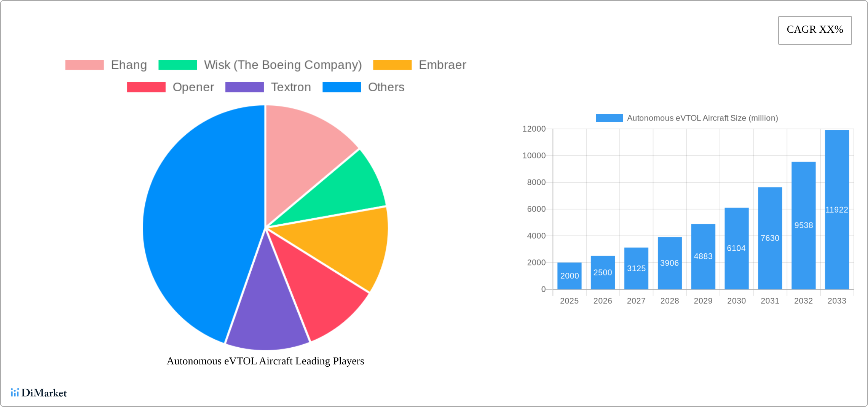Select the green Wisk legend swatch
Viewport: 868px width, 407px height.
point(177,65)
